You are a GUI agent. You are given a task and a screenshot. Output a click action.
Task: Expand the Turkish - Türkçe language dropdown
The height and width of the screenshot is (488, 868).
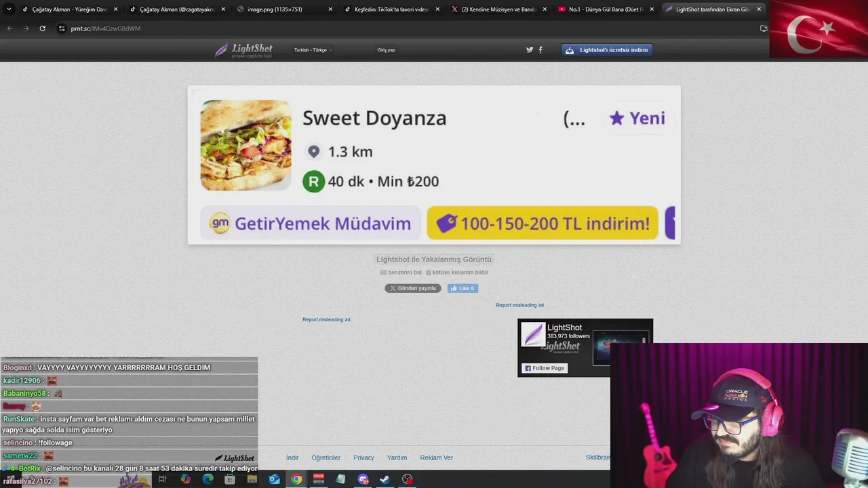pos(313,50)
